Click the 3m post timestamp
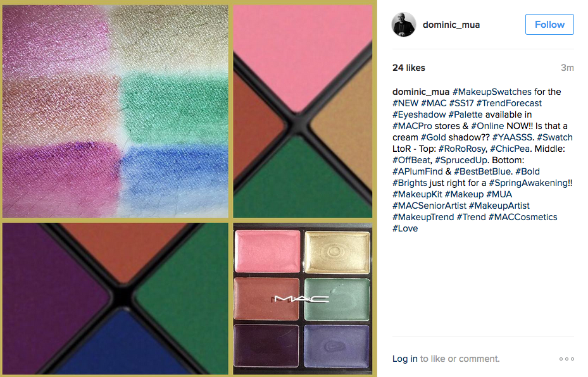The width and height of the screenshot is (588, 377). pos(567,68)
